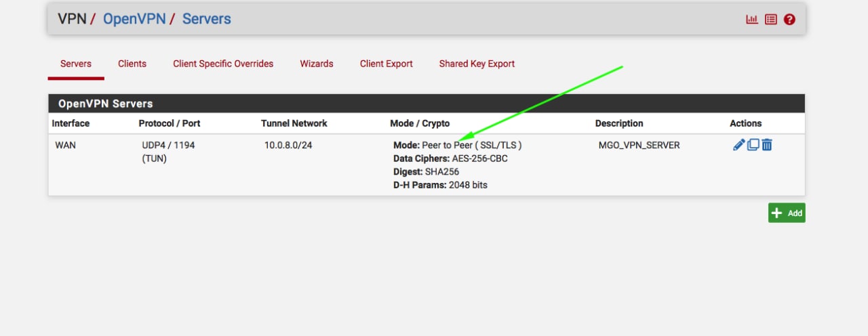
Task: Open the help question mark icon
Action: (x=789, y=20)
